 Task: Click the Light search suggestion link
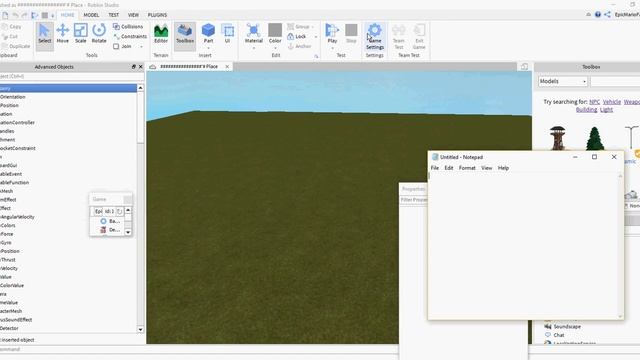point(606,109)
